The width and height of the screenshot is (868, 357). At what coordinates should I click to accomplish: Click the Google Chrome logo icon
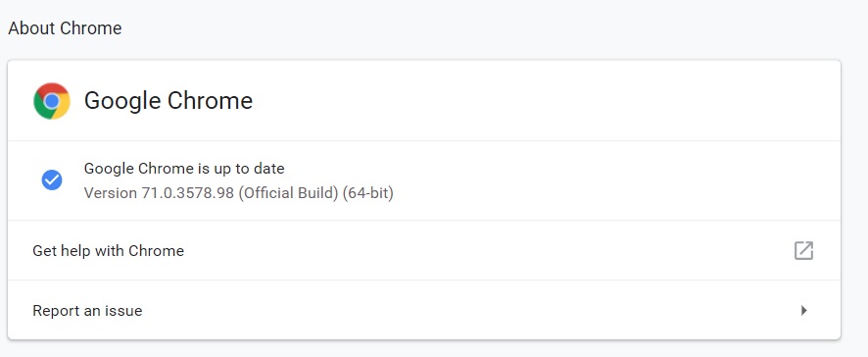[x=52, y=101]
